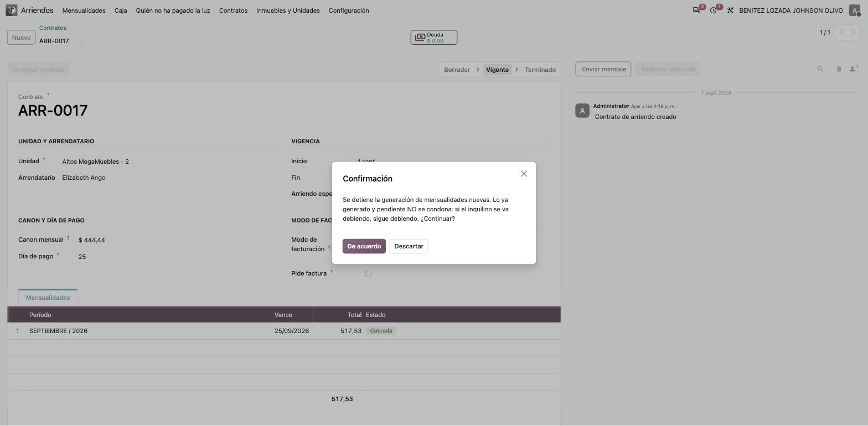Click the Canon mensual value $ 444,44

[x=92, y=240]
